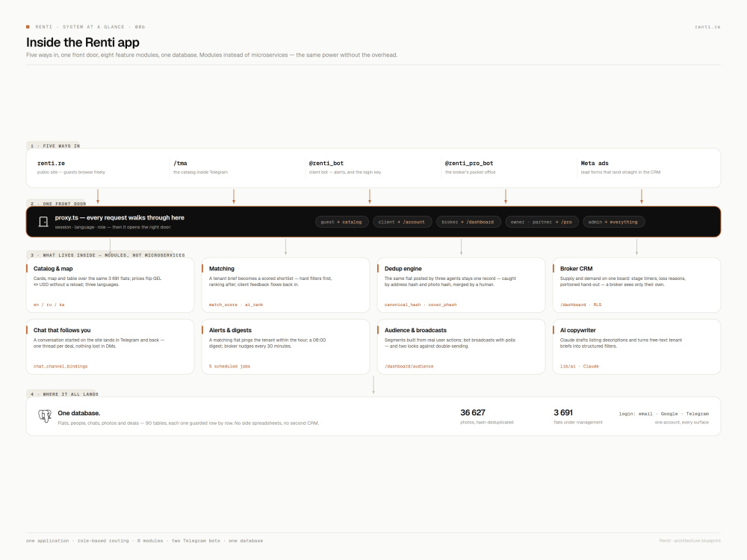Click the 'one account, every surface' caption
The width and height of the screenshot is (747, 560).
(682, 423)
